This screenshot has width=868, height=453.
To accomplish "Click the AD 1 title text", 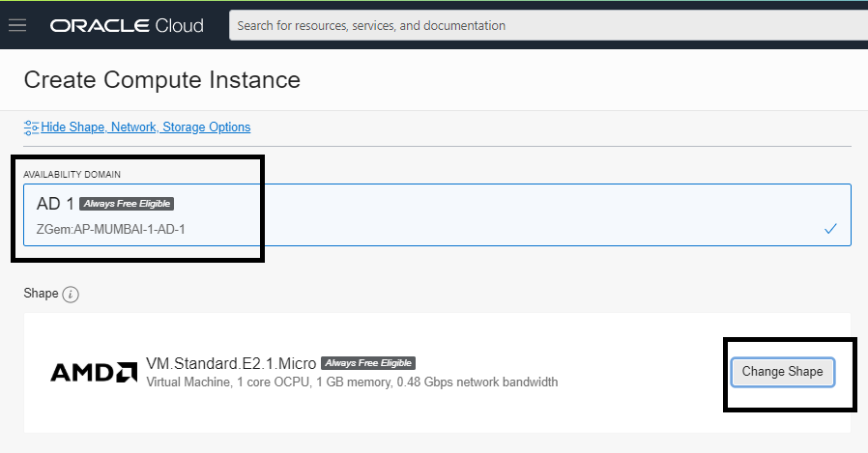I will coord(55,204).
